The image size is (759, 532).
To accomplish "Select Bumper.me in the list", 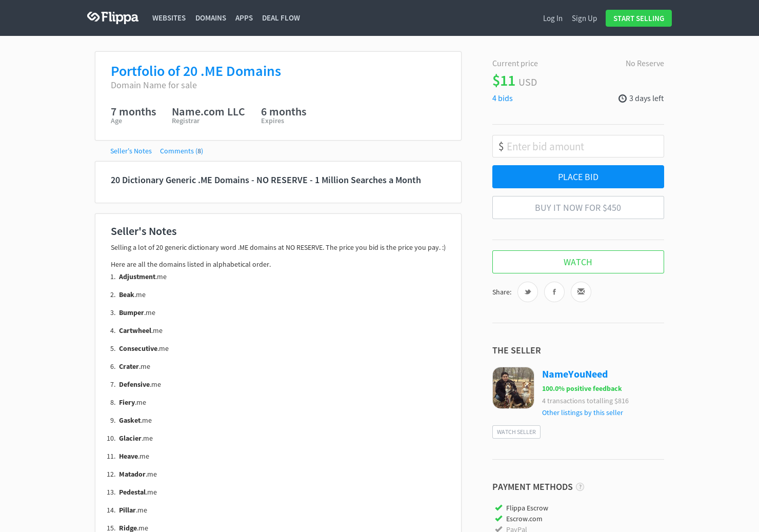I will [x=137, y=312].
